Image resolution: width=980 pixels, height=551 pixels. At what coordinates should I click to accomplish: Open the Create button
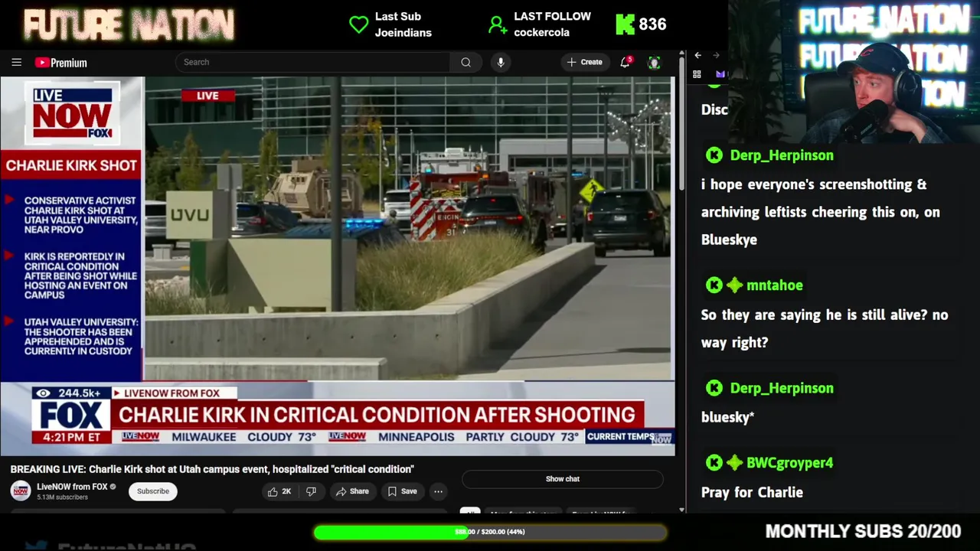click(x=585, y=62)
